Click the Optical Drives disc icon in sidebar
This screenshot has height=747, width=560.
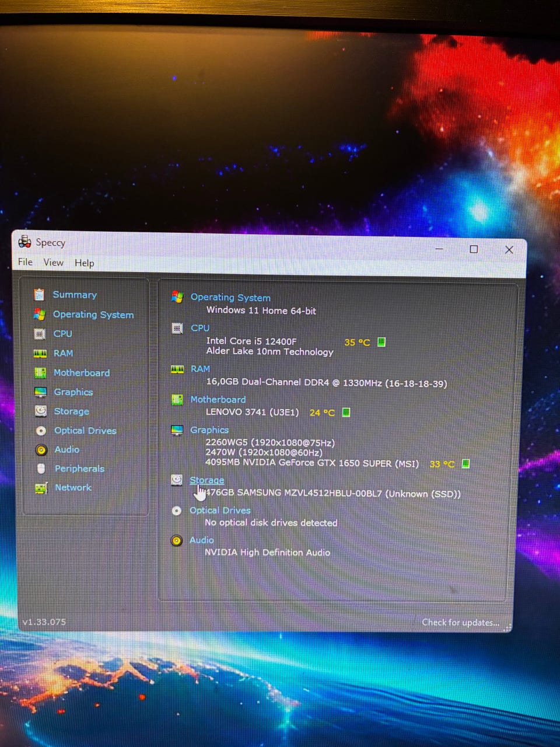[41, 431]
